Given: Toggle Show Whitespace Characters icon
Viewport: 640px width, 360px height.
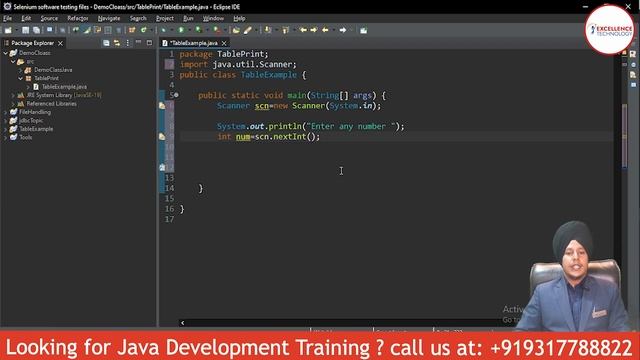Looking at the screenshot, I should pos(118,30).
